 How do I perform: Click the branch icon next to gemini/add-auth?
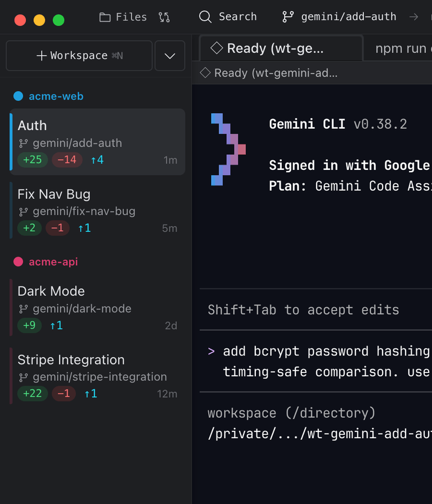287,17
